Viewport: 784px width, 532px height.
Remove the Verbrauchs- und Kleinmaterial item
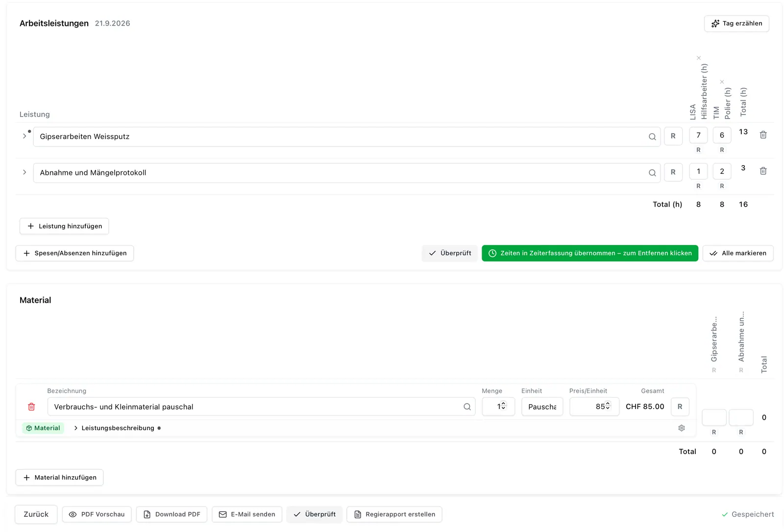tap(31, 407)
